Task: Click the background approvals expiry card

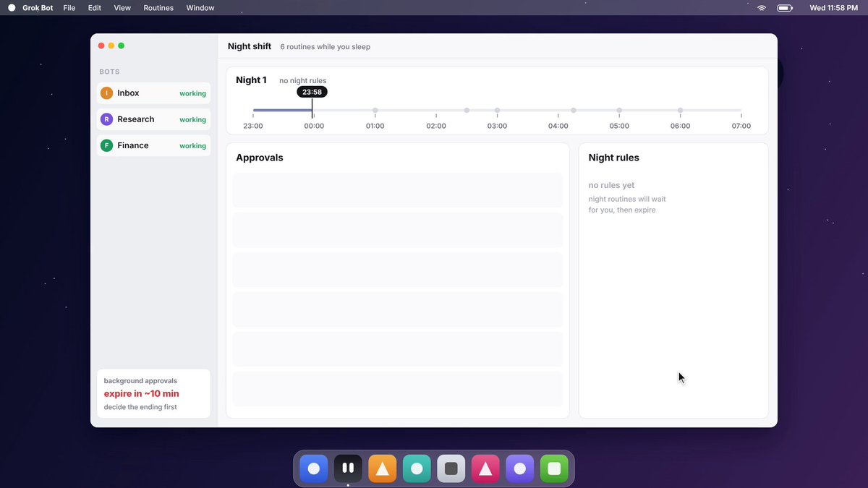Action: [x=153, y=393]
